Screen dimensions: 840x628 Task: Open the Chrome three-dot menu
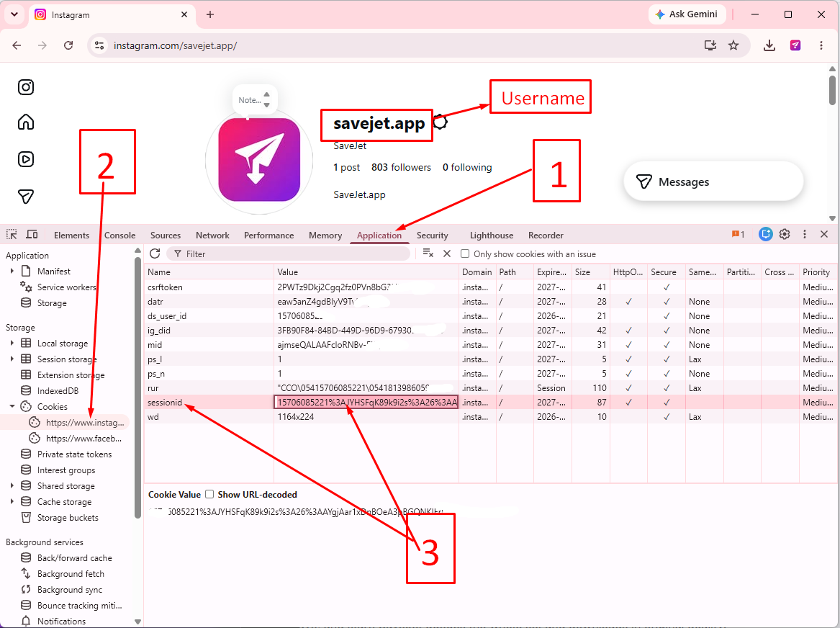(821, 45)
